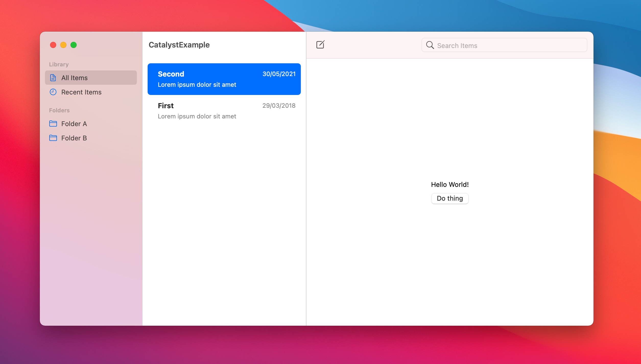Click the Folder B folder icon
The height and width of the screenshot is (364, 641).
(53, 138)
